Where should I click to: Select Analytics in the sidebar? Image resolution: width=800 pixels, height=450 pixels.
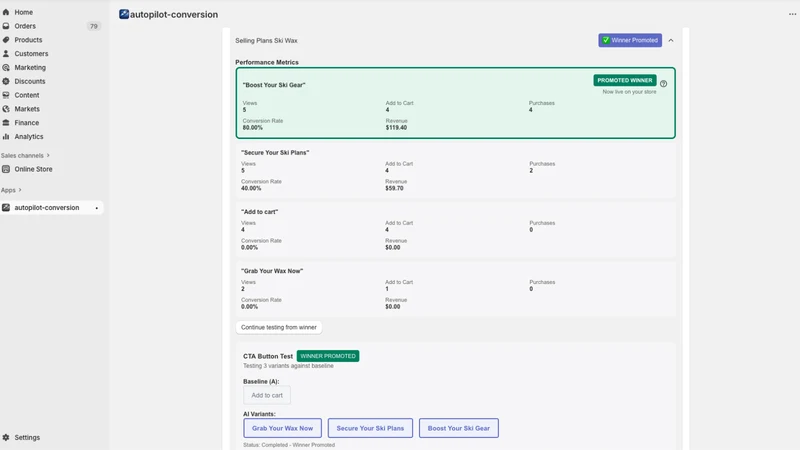tap(29, 136)
